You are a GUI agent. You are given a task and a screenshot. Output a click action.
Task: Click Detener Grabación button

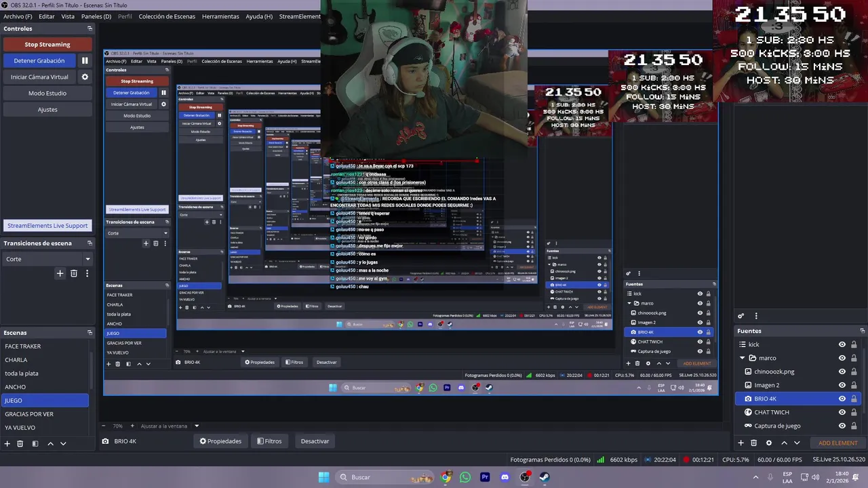coord(39,61)
